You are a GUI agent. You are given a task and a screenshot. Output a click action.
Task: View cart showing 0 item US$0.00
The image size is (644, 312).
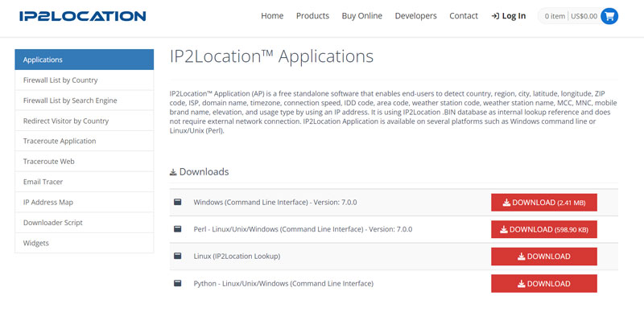pos(578,16)
